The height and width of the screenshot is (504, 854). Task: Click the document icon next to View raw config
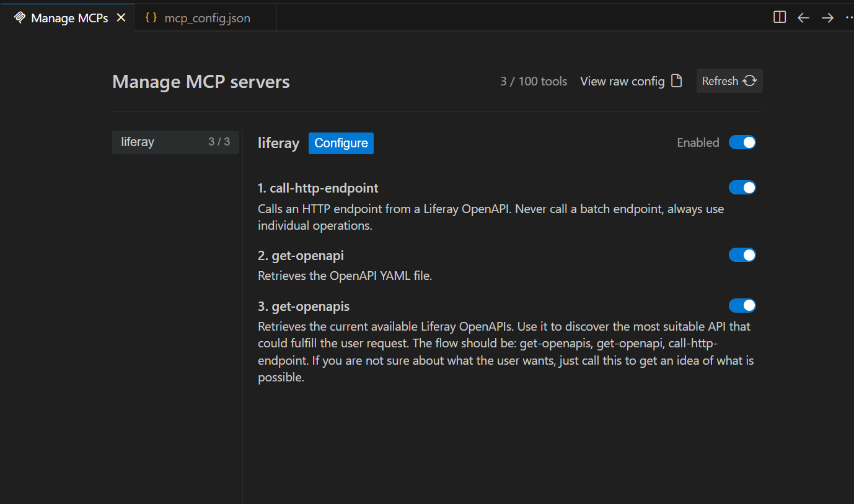[x=677, y=80]
